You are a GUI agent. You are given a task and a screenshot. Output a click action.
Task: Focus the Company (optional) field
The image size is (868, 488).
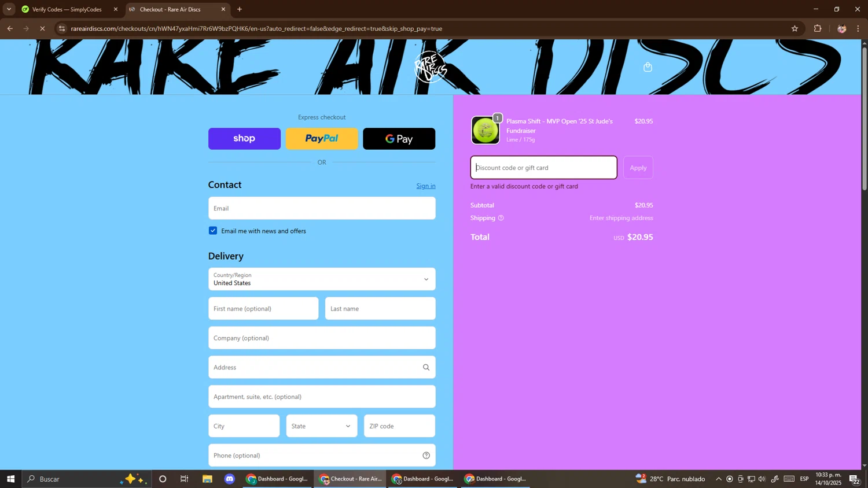[322, 338]
